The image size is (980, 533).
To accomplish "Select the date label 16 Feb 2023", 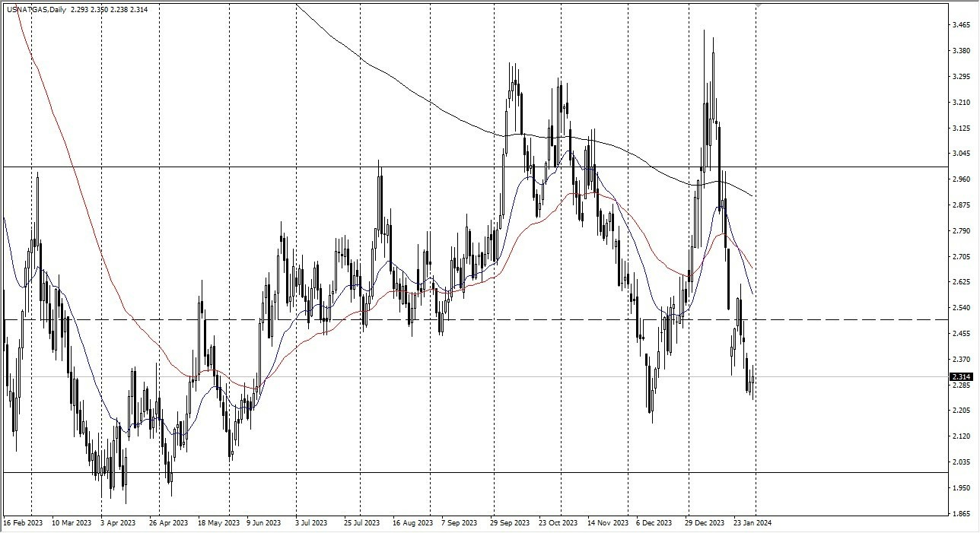I will pos(23,523).
